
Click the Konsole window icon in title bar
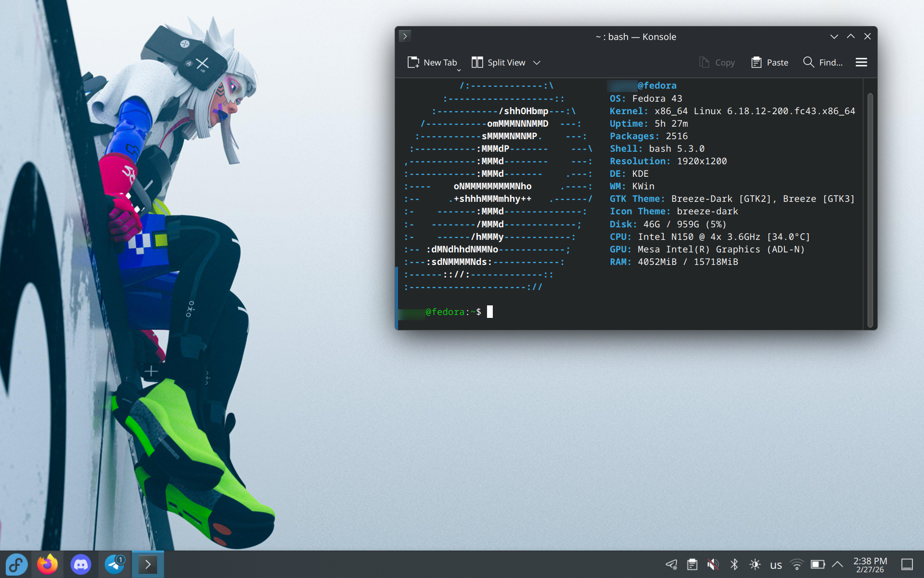pyautogui.click(x=405, y=36)
